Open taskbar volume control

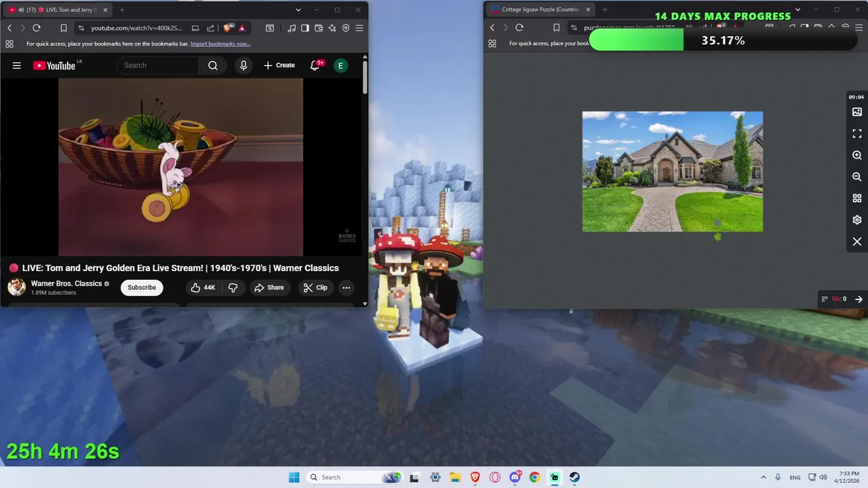(x=823, y=477)
